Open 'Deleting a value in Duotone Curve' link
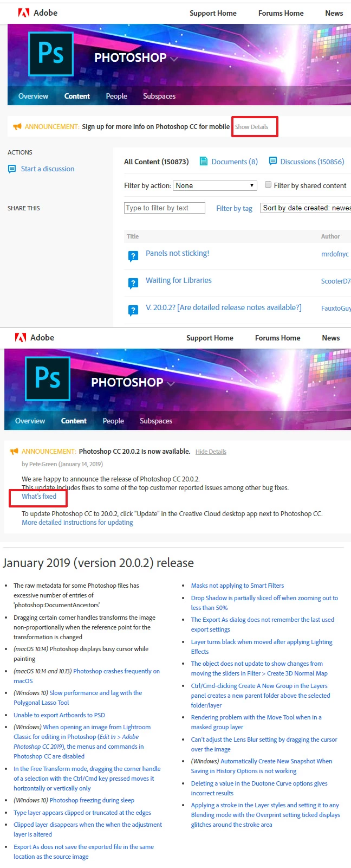 259,788
